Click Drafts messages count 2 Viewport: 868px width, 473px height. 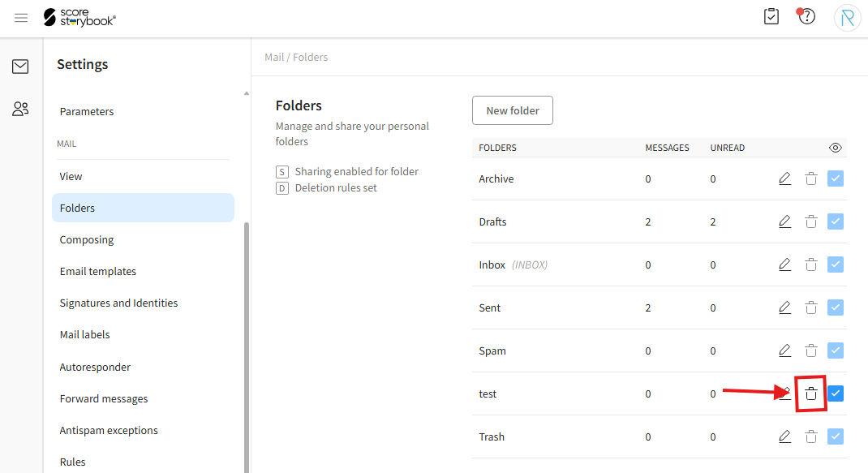tap(647, 221)
